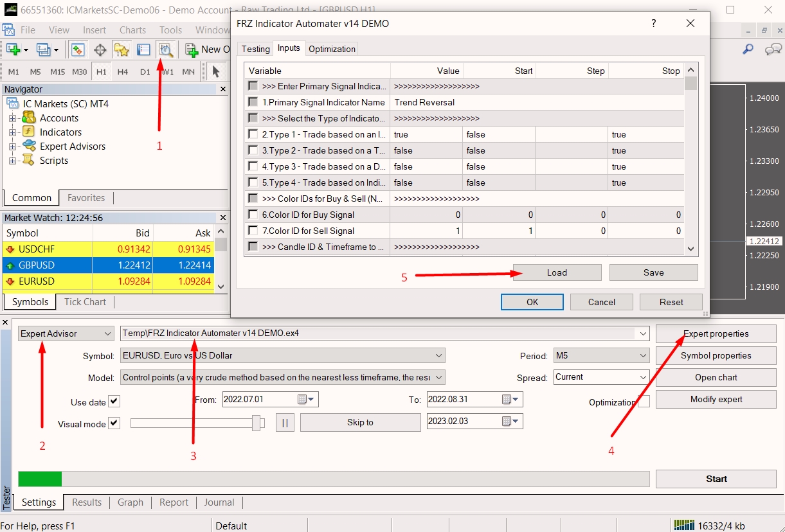Close the Navigator panel

pyautogui.click(x=223, y=89)
